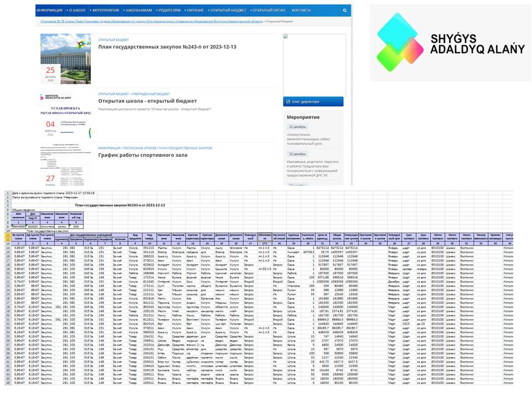Click the ПЛАН ГОСУДАРСТВЕННЫХ ЗАКУПОК category link above График работы
The height and width of the screenshot is (399, 532).
tap(185, 149)
